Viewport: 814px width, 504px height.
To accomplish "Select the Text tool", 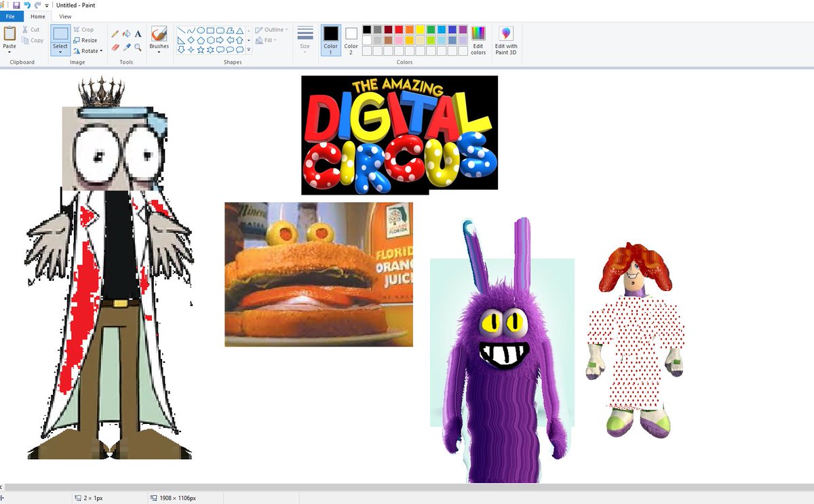I will point(138,33).
